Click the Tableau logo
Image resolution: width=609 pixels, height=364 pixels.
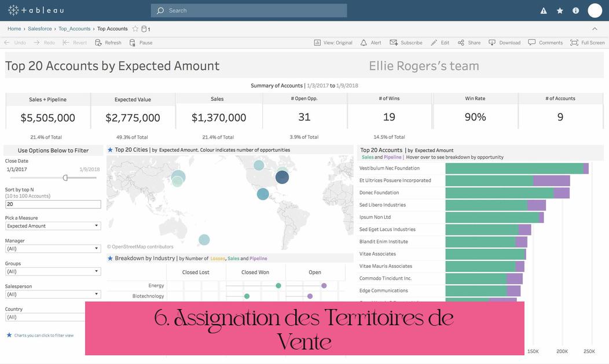36,10
